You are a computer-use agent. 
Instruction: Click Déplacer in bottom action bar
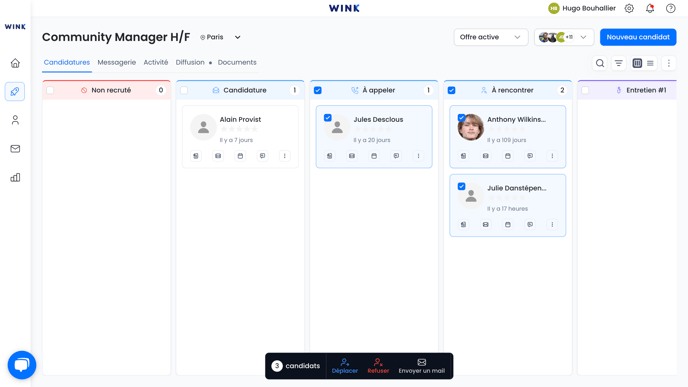[344, 366]
